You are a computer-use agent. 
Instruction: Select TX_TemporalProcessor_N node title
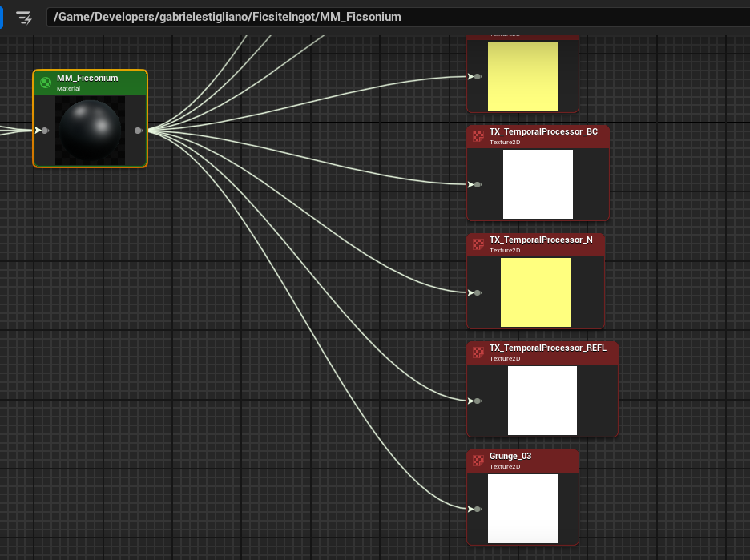click(541, 240)
